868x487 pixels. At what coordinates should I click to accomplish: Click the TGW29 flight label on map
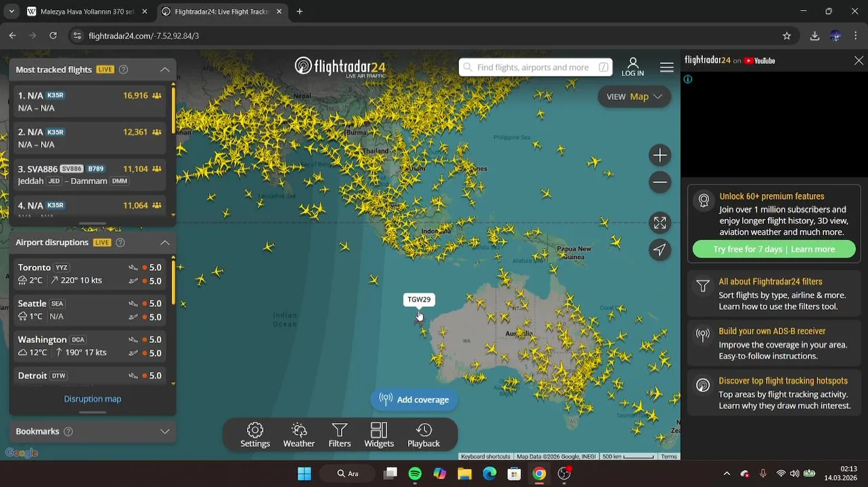pyautogui.click(x=419, y=300)
